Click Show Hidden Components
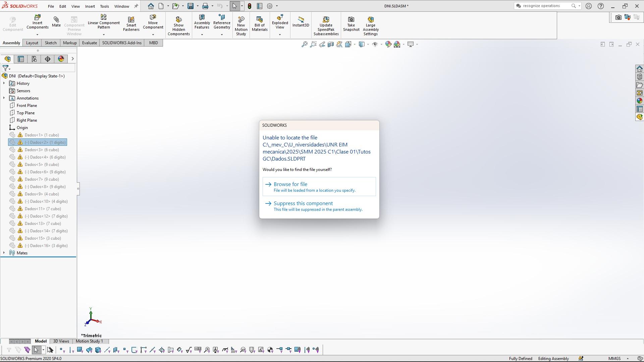 179,26
